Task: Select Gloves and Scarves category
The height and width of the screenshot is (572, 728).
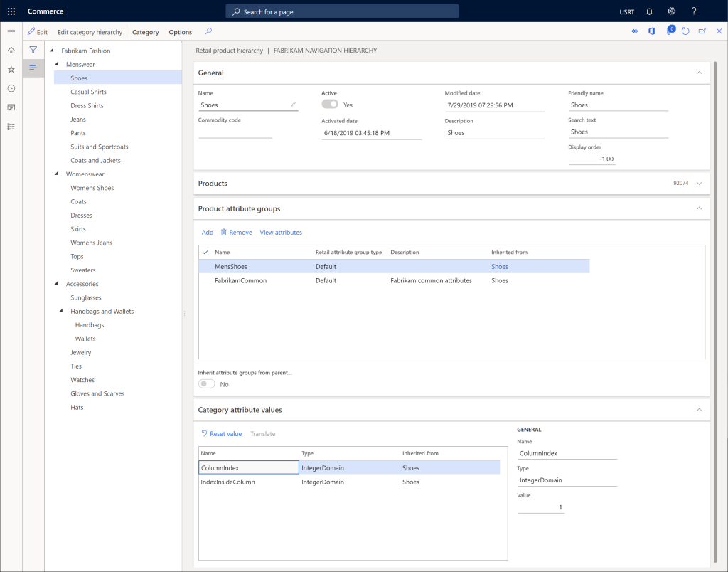Action: (97, 393)
